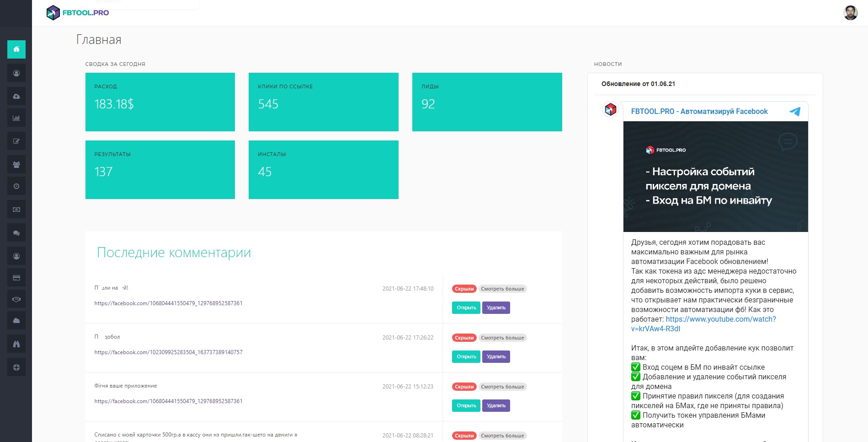
Task: Open the bar chart statistics sidebar icon
Action: click(x=16, y=118)
